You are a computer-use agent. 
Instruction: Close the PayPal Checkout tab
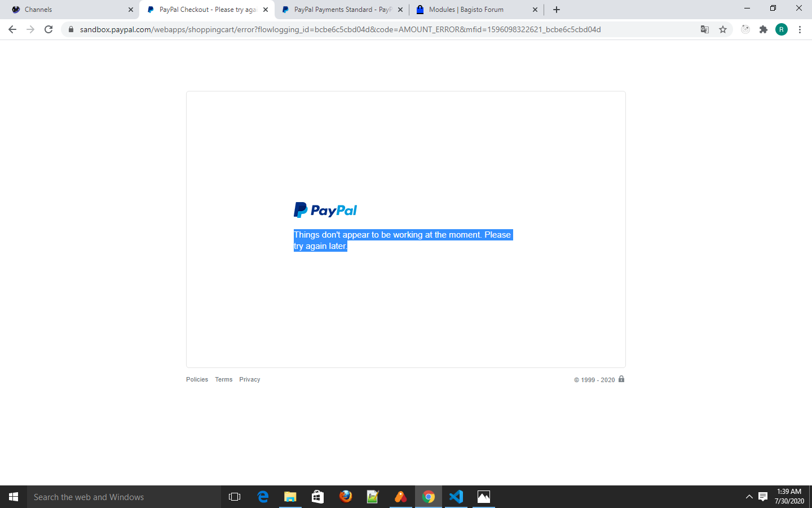[266, 10]
